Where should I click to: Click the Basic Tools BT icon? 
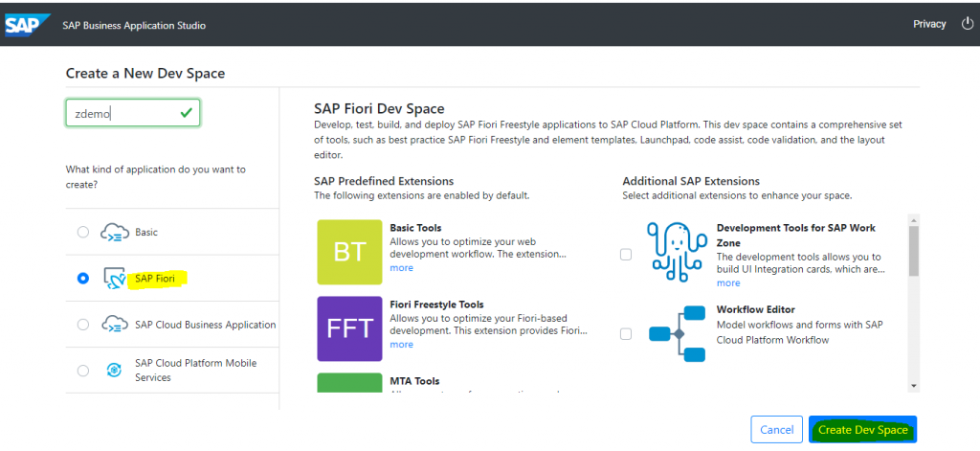tap(349, 252)
